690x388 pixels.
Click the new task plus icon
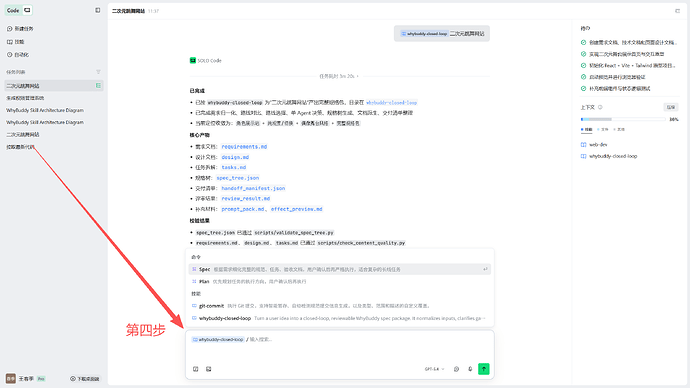click(9, 29)
